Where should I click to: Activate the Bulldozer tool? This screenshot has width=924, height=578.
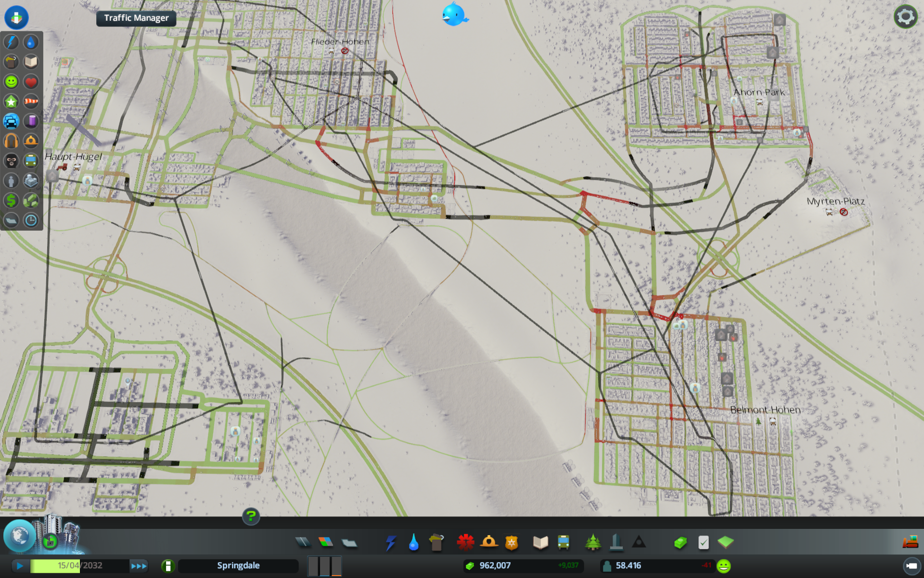[911, 542]
